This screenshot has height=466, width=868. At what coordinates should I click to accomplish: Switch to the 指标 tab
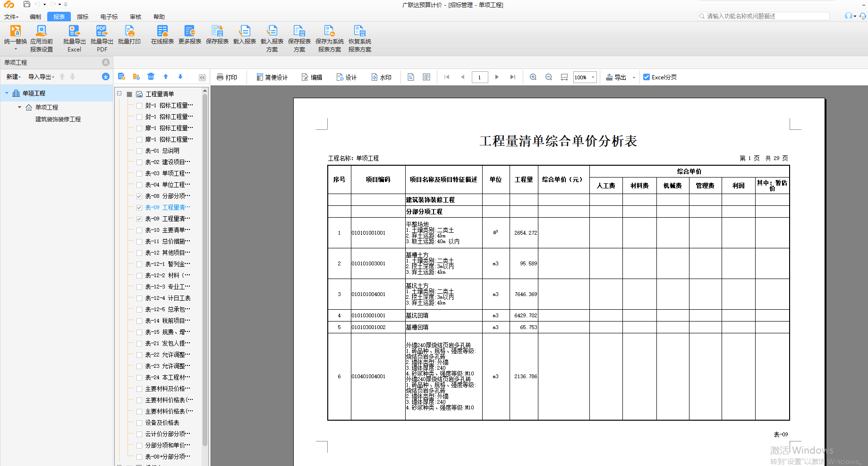tap(83, 17)
